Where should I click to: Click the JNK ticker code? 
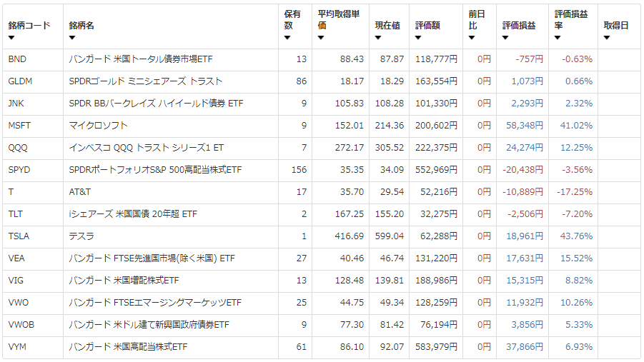coord(16,104)
